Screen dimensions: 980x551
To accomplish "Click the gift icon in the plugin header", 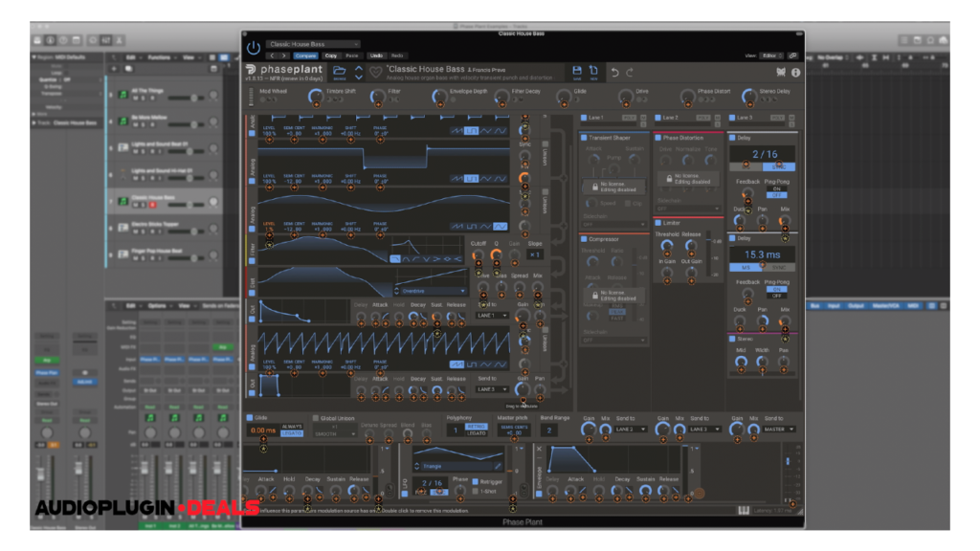I will coord(781,71).
